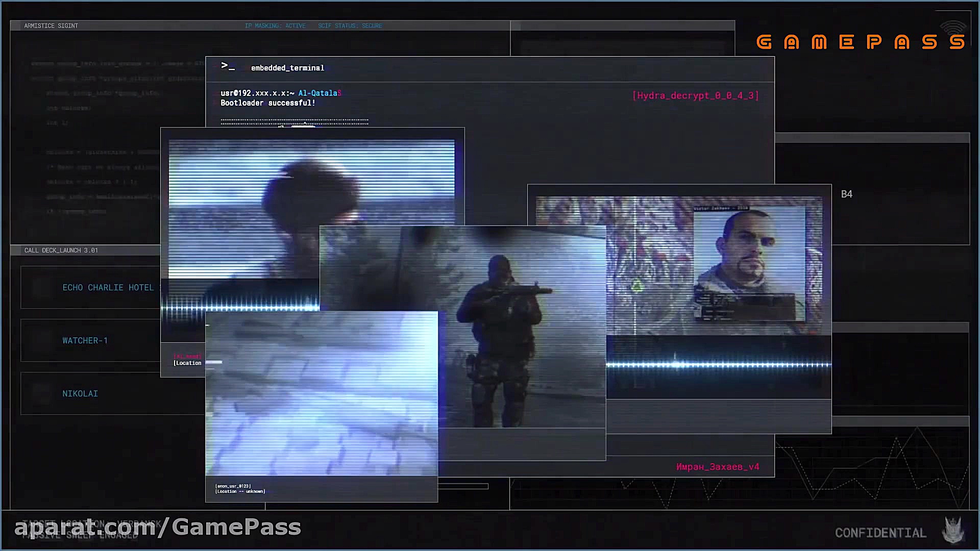
Task: Click the Al-Qatala terminal prompt line
Action: 281,93
